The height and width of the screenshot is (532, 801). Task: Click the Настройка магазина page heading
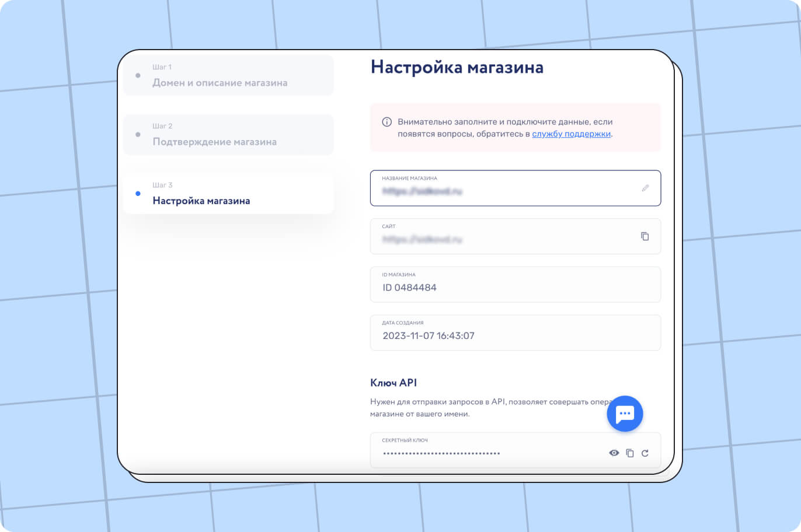457,67
